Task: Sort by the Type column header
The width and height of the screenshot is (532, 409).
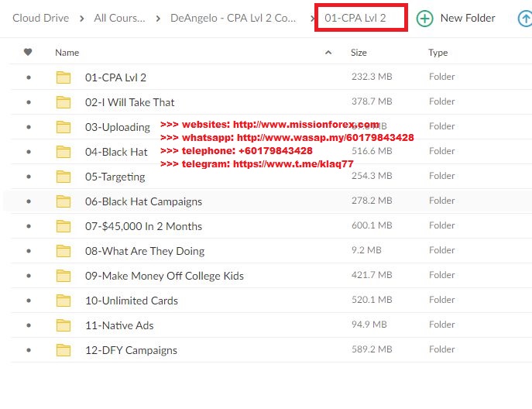Action: tap(438, 53)
